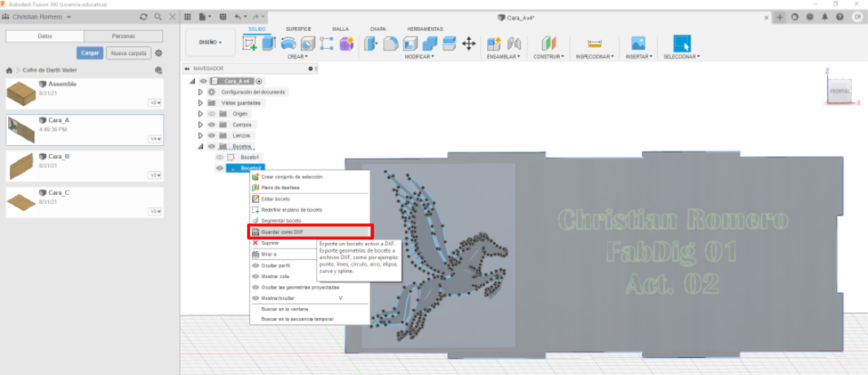868x375 pixels.
Task: Select the Extrude tool
Action: coord(268,43)
